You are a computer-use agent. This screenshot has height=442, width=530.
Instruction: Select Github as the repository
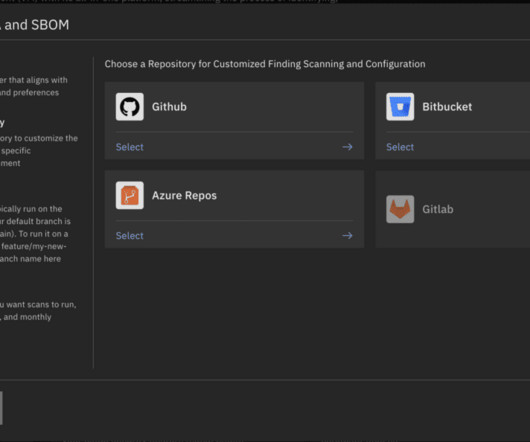pyautogui.click(x=129, y=147)
